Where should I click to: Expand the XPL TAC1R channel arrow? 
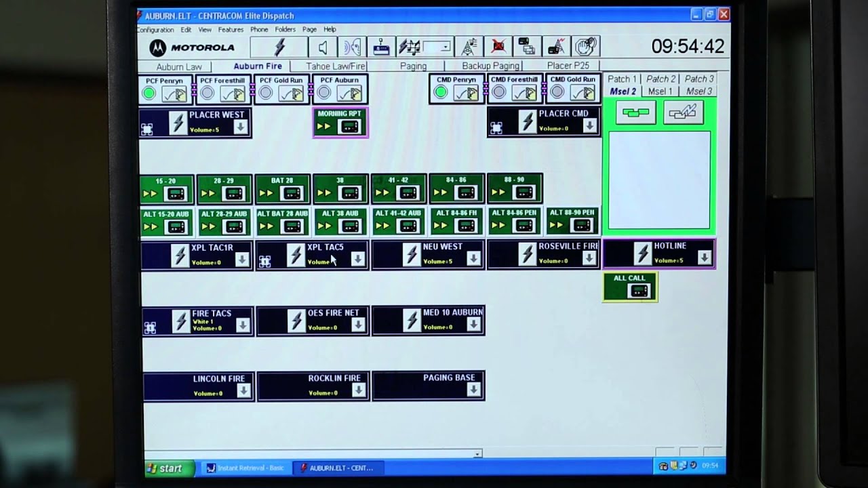[x=242, y=260]
